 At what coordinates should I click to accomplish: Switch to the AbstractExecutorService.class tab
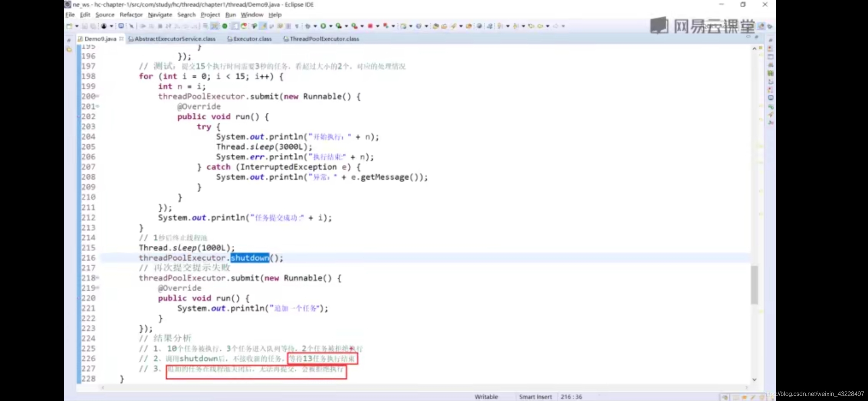click(x=172, y=39)
